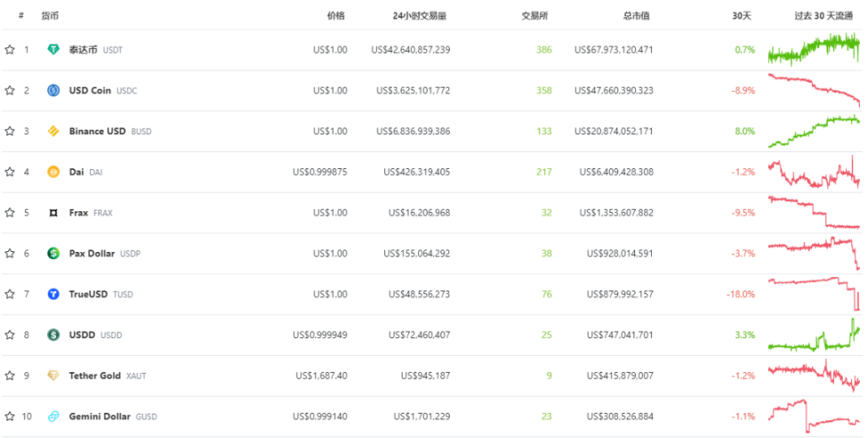Sort by the 30天 column header

[742, 15]
